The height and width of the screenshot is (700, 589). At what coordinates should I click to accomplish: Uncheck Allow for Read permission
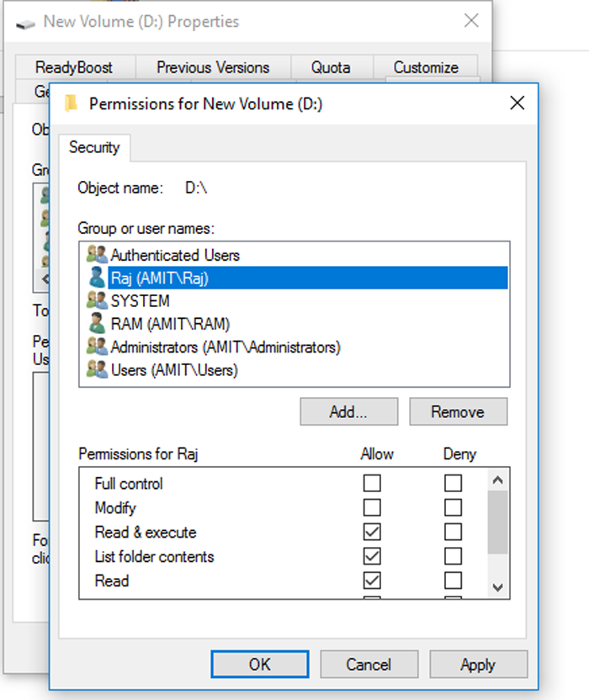[x=372, y=581]
